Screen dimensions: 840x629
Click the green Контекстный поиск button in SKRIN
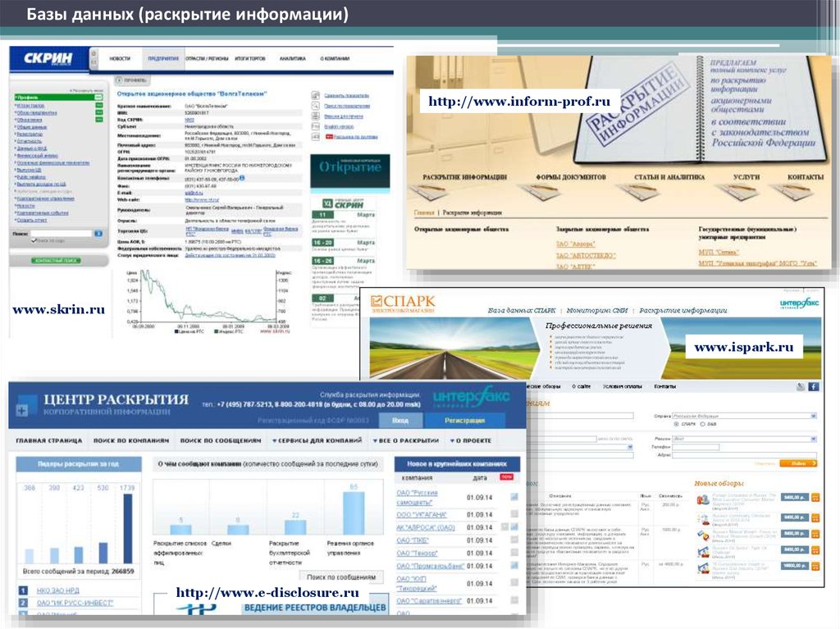click(56, 261)
